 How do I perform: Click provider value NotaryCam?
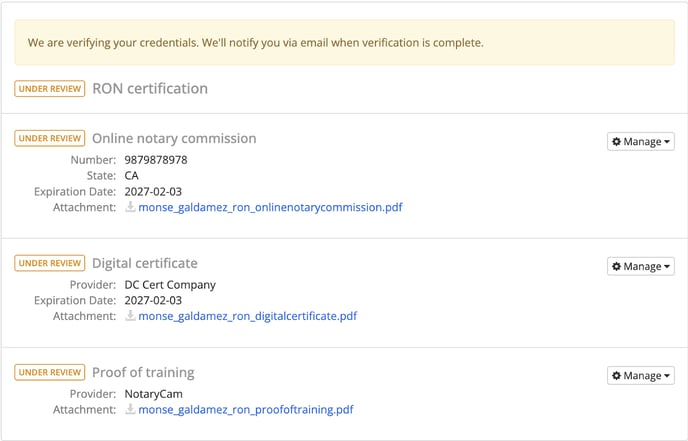pos(154,394)
